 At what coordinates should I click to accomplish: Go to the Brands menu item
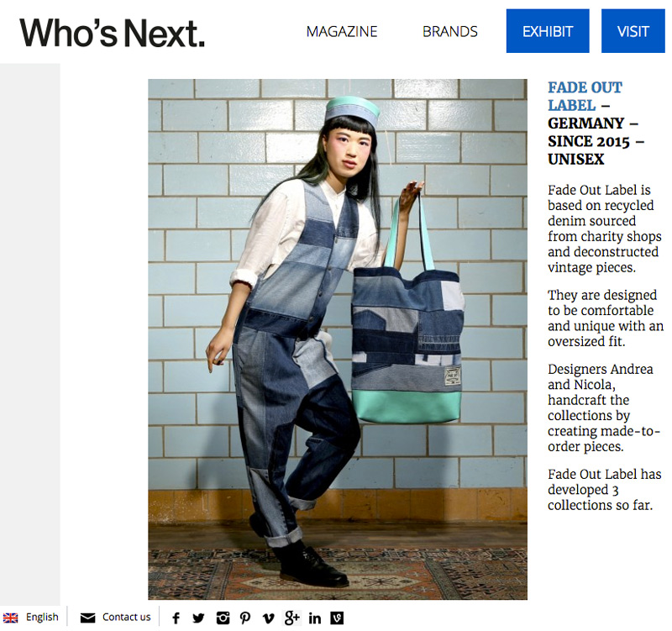[450, 31]
